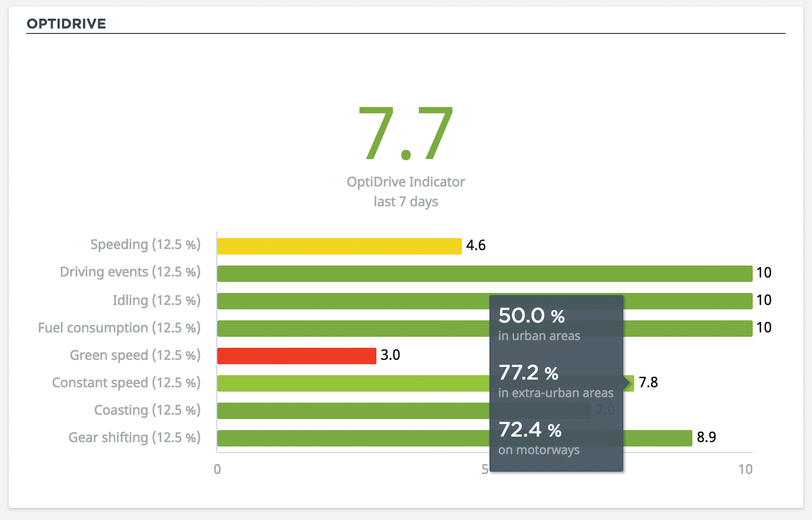Click the yellow Speeding bar

pyautogui.click(x=339, y=246)
